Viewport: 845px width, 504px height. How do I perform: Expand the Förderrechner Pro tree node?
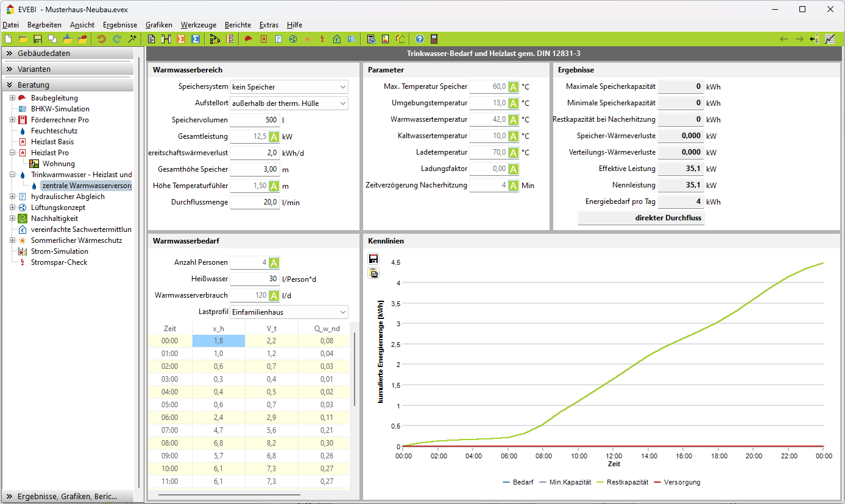(x=12, y=120)
